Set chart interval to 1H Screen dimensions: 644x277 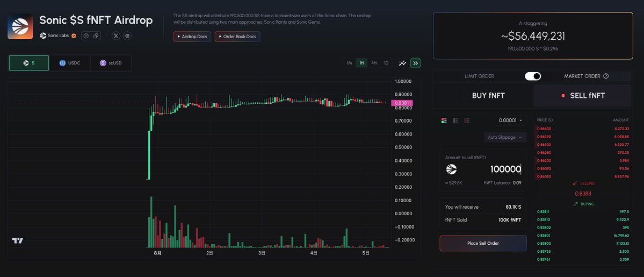(361, 63)
